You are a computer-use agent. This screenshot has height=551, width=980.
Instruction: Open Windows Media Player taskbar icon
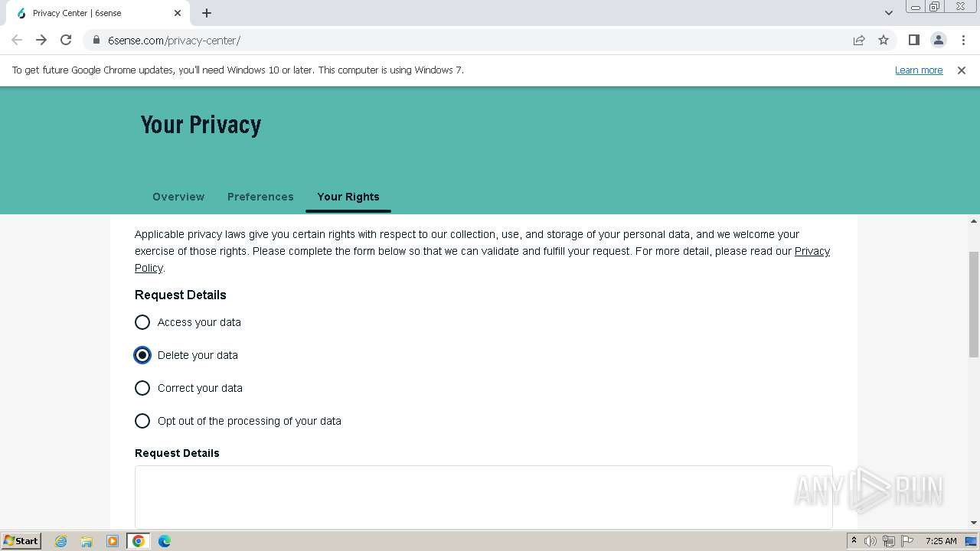click(113, 541)
